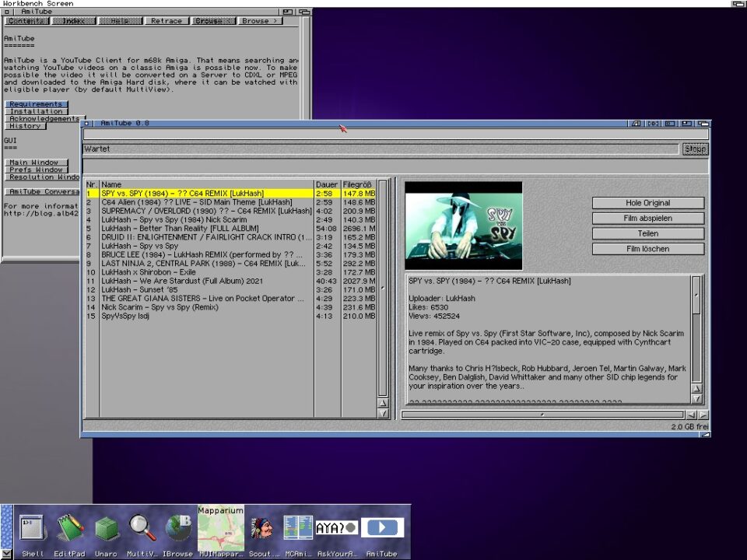Viewport: 747px width, 560px height.
Task: Click the video list vertical scrollbar
Action: coord(383,288)
